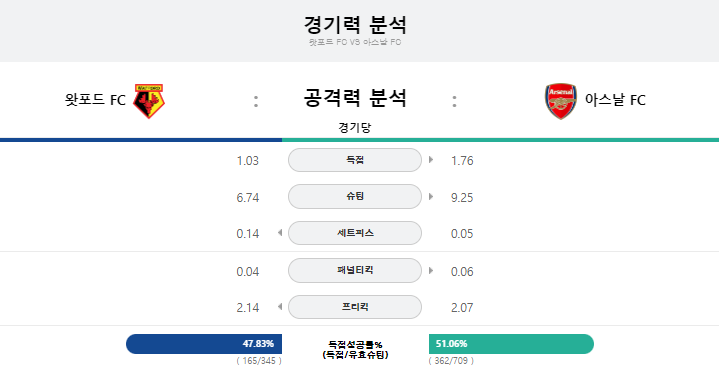The image size is (719, 370).
Task: Click the right arrow beside 득점 pill
Action: 431,160
